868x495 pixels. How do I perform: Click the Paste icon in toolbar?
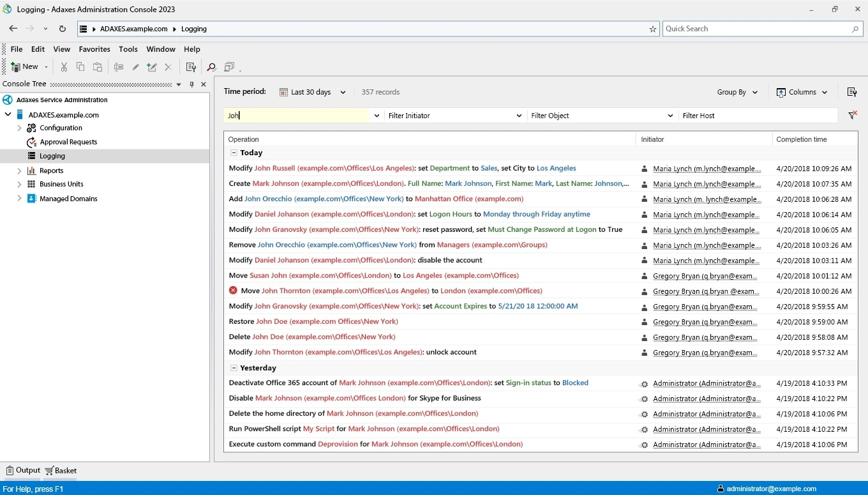pyautogui.click(x=98, y=67)
